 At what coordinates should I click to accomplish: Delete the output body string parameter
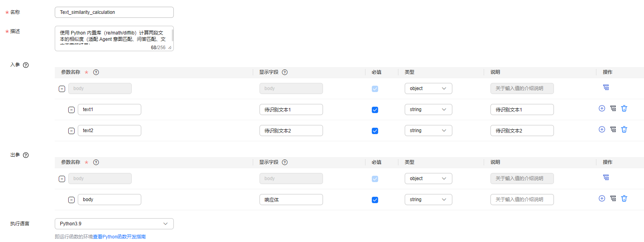point(624,199)
